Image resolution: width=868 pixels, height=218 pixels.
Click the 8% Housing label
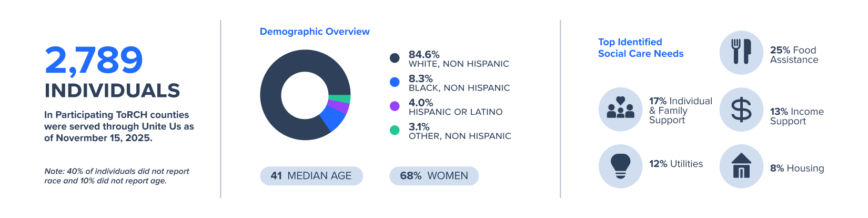click(797, 169)
